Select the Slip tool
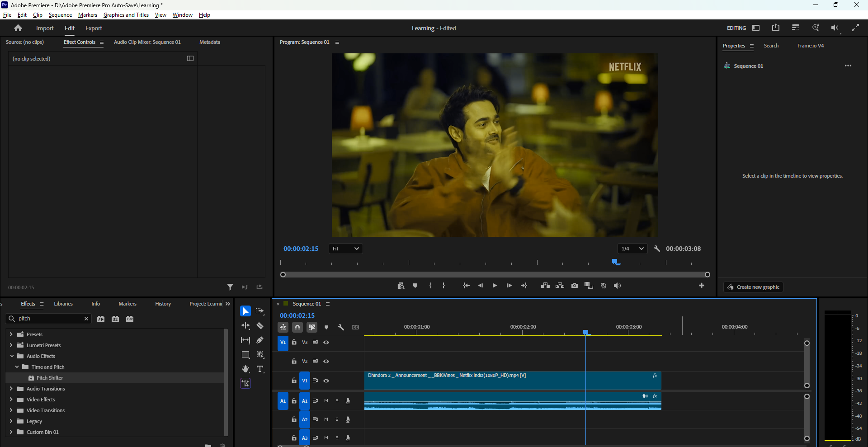This screenshot has height=447, width=868. (x=245, y=340)
